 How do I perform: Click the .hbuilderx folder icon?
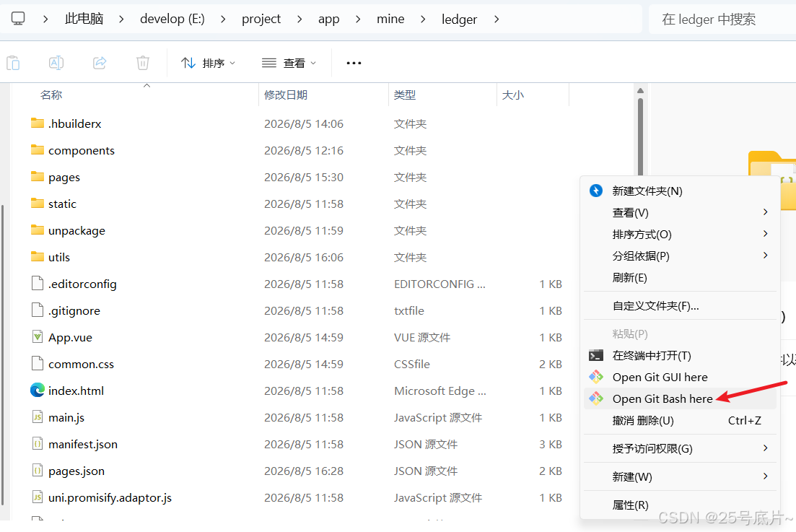38,123
